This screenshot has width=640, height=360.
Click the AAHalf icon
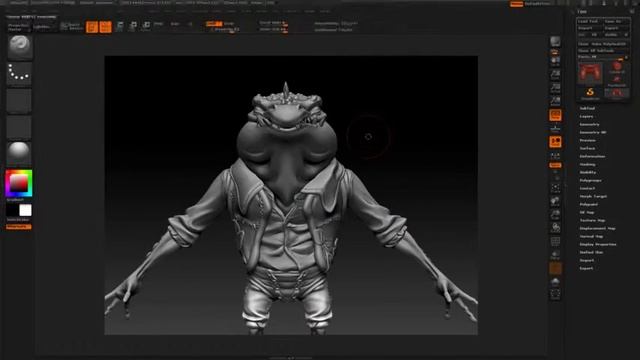pos(555,101)
